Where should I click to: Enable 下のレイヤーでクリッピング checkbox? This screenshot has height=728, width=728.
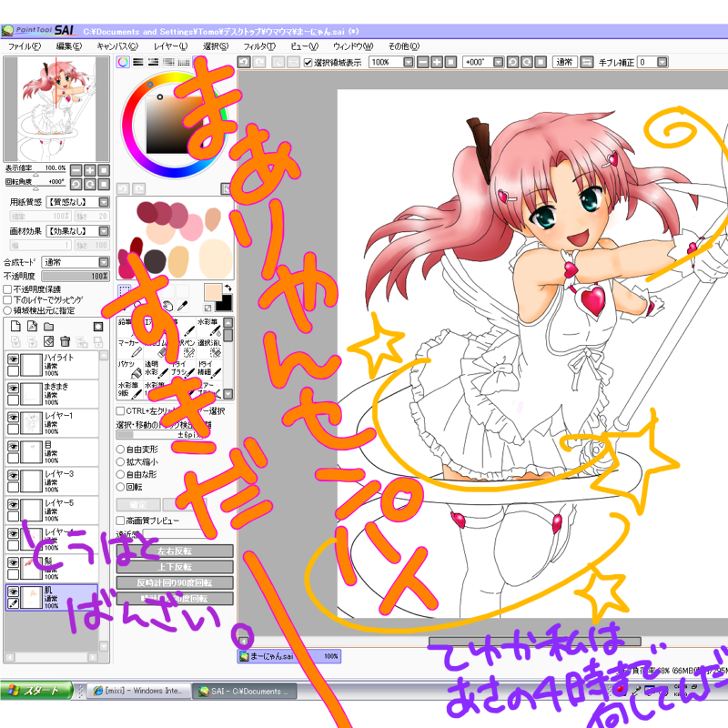point(7,300)
